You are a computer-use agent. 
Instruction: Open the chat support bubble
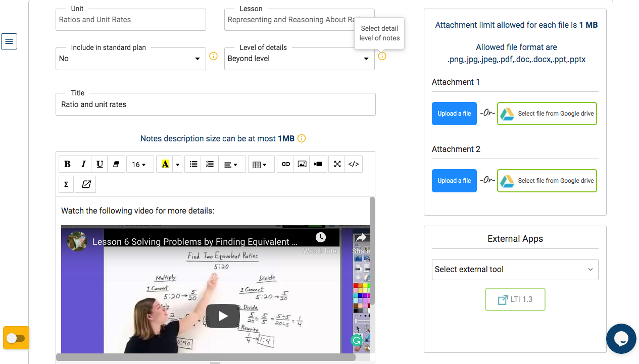621,339
